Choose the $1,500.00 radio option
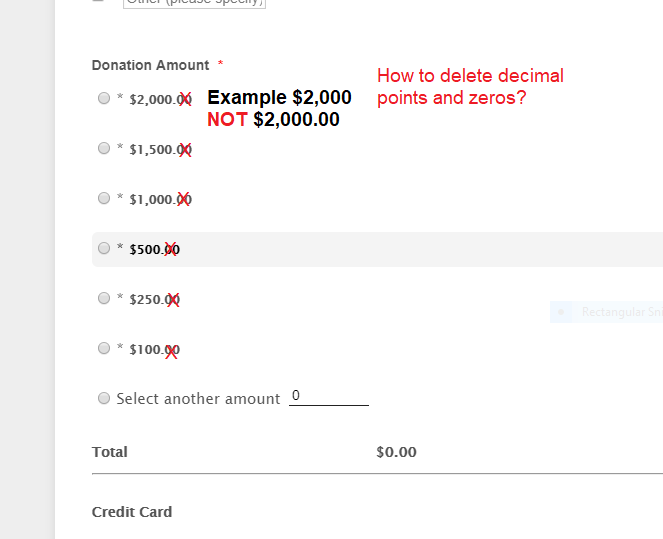This screenshot has height=539, width=663. click(104, 148)
